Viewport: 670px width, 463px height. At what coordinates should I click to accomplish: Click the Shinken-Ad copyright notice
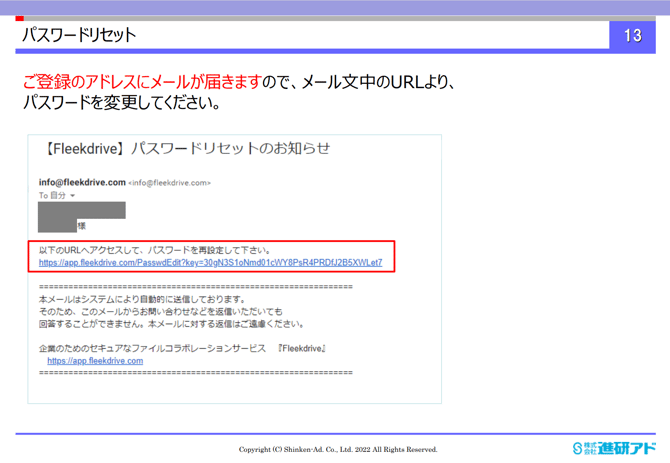click(338, 449)
